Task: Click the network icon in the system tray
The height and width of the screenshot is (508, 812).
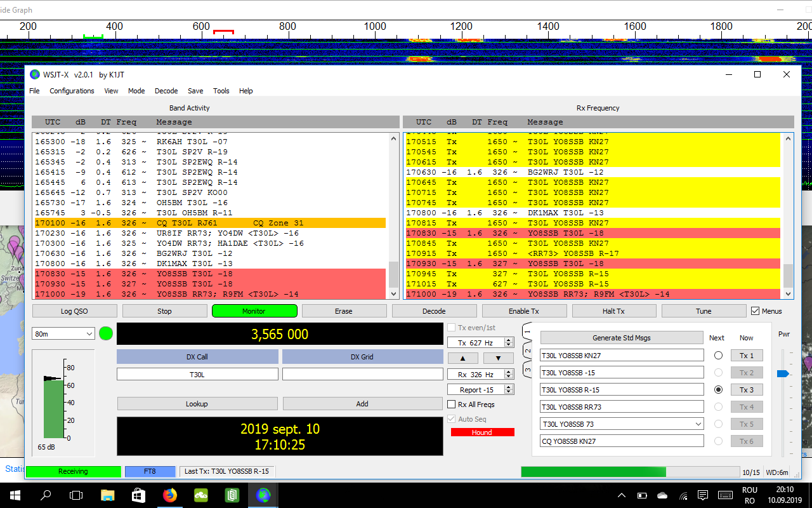Action: tap(683, 495)
